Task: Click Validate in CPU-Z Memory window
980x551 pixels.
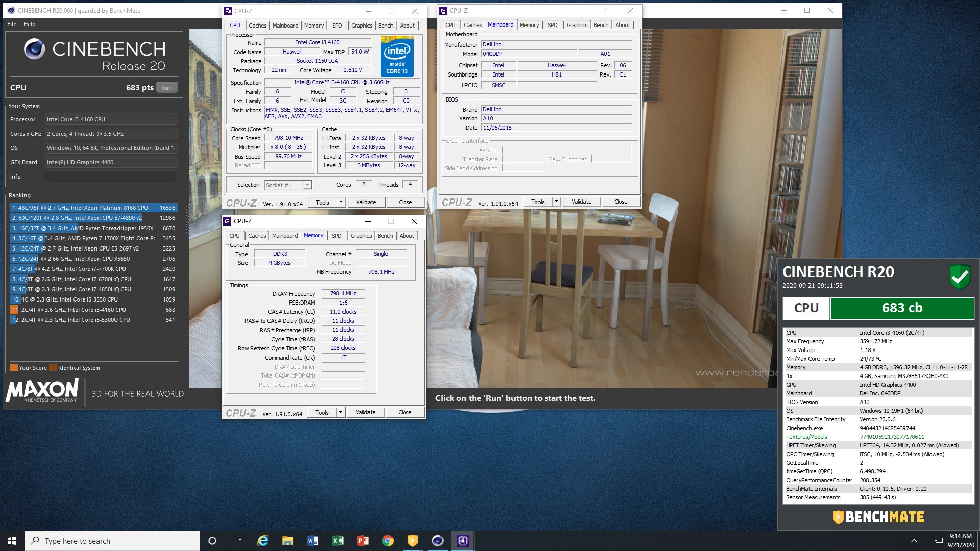Action: click(x=365, y=413)
